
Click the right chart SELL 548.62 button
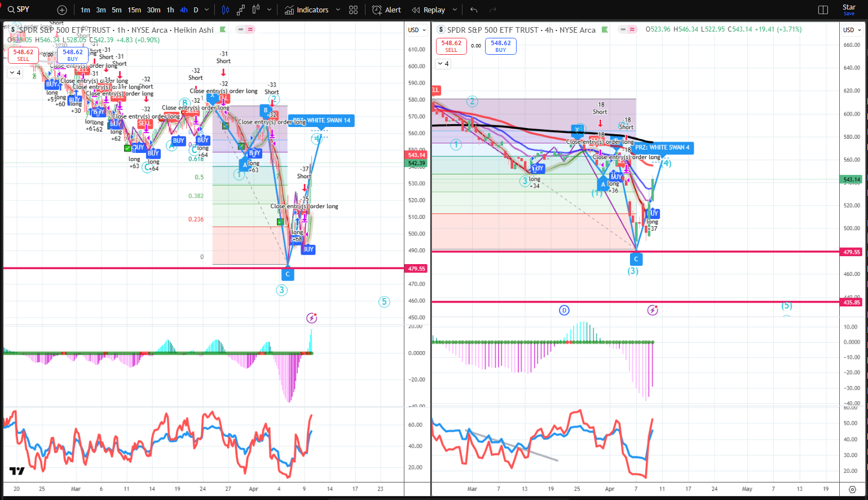coord(451,46)
